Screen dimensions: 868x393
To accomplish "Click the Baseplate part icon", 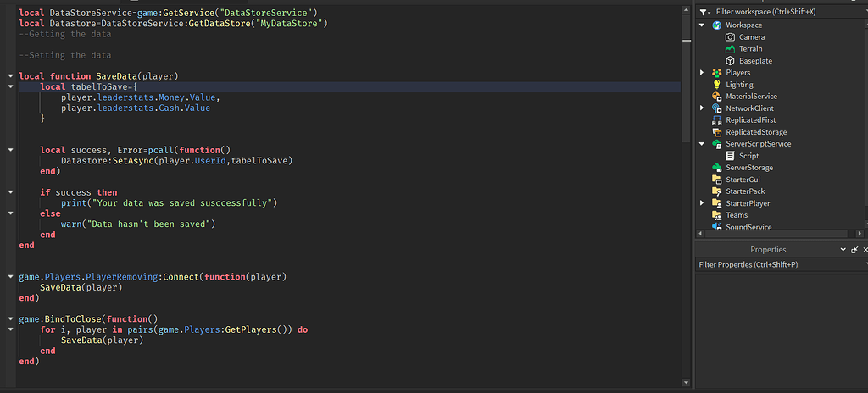I will pos(730,61).
